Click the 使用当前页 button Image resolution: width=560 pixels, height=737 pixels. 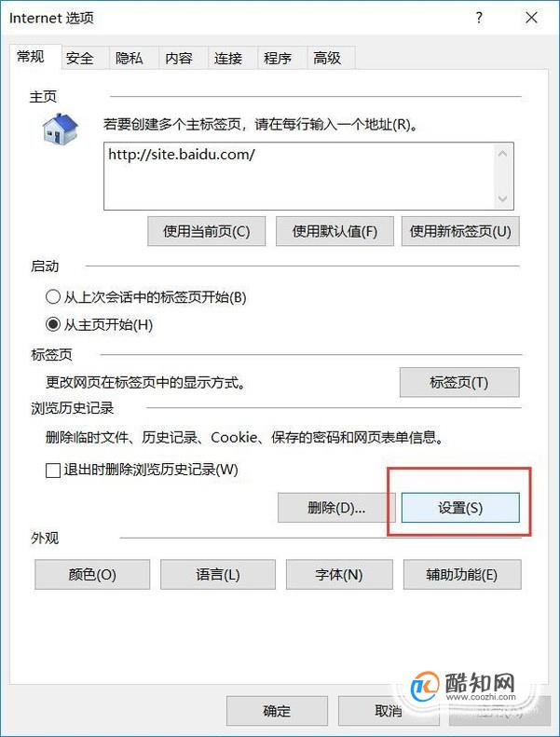pyautogui.click(x=207, y=231)
